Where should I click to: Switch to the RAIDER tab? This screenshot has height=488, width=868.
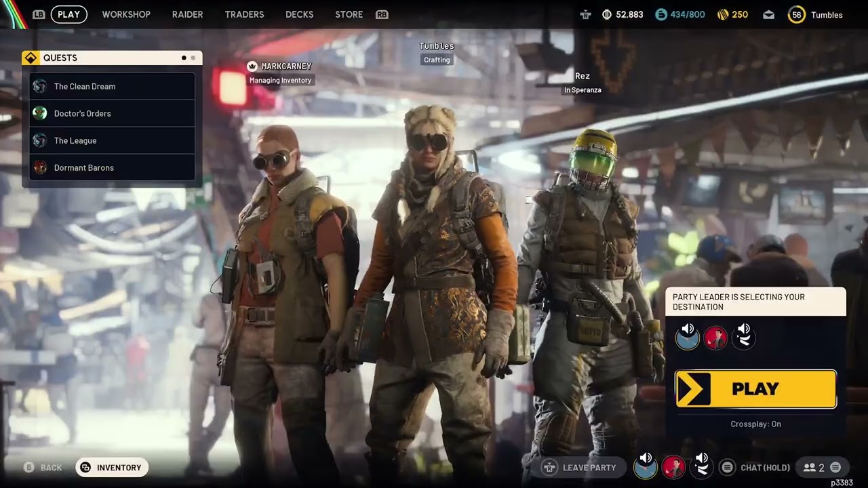(x=188, y=14)
